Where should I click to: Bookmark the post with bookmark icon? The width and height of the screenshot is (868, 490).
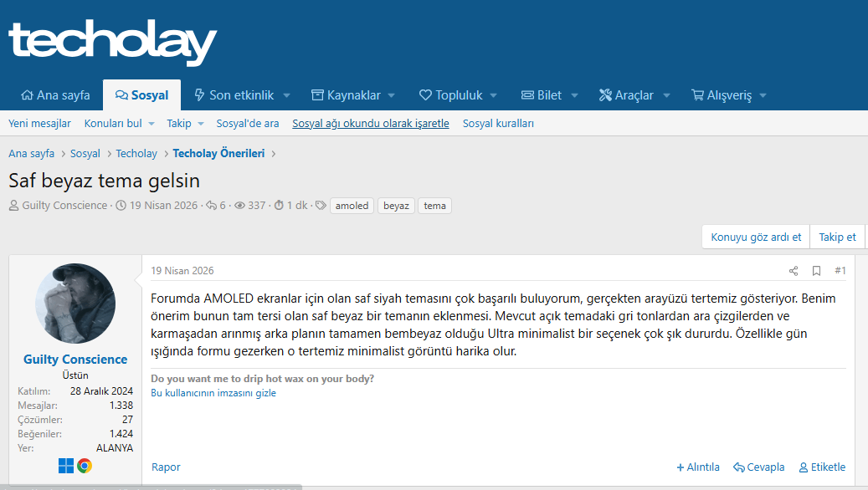[816, 270]
